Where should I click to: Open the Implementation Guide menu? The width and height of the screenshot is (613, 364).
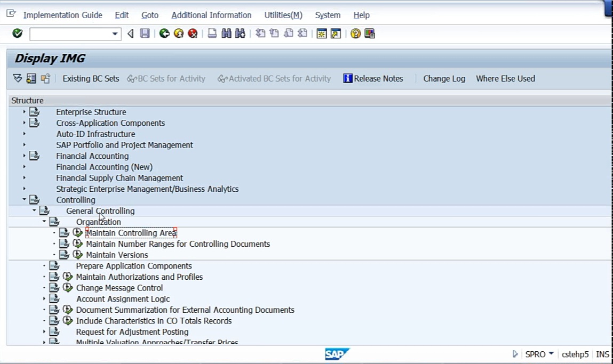pos(62,15)
